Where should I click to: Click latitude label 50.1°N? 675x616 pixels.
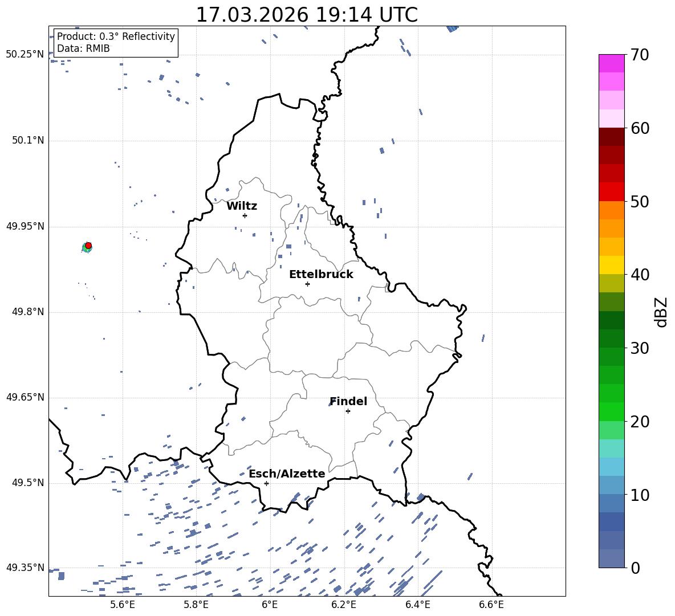(x=28, y=140)
